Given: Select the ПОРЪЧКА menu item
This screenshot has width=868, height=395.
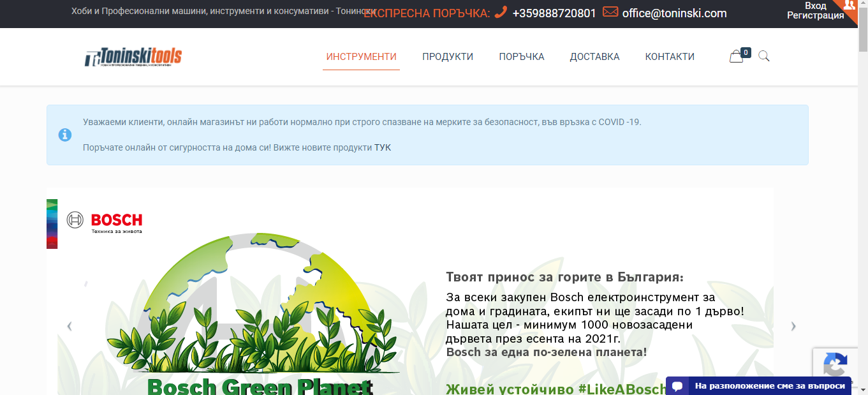Looking at the screenshot, I should tap(522, 57).
